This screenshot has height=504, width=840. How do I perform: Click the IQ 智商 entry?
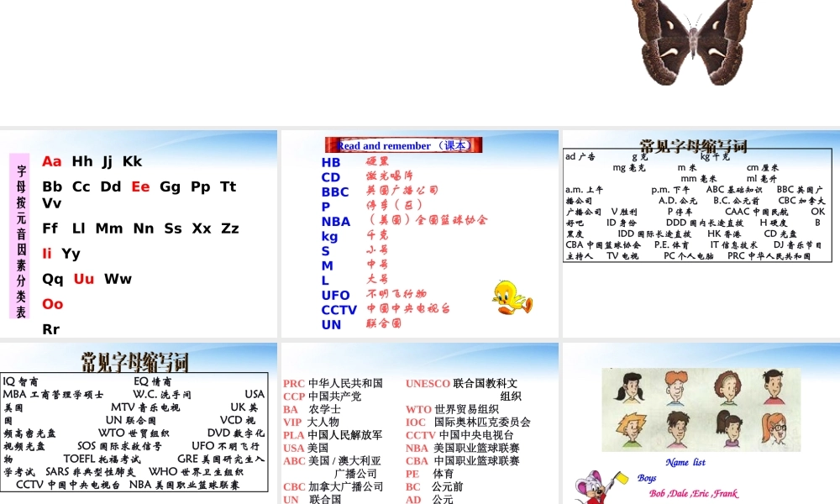20,381
